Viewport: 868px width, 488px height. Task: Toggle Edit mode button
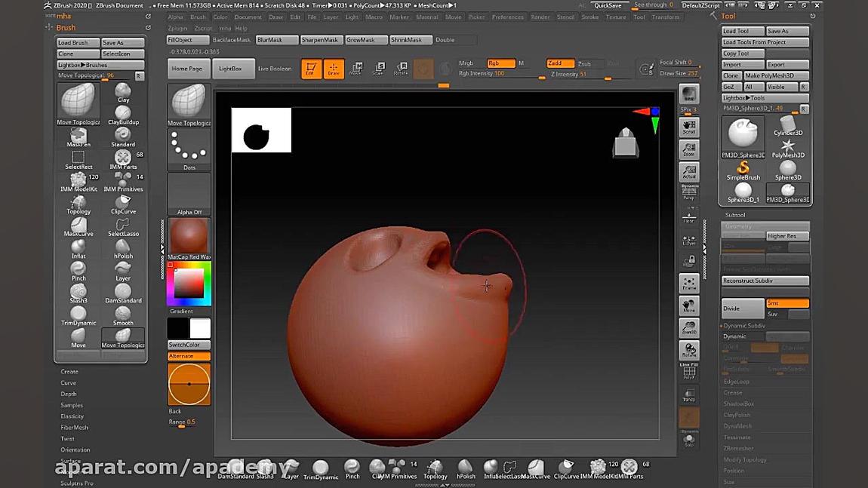311,69
